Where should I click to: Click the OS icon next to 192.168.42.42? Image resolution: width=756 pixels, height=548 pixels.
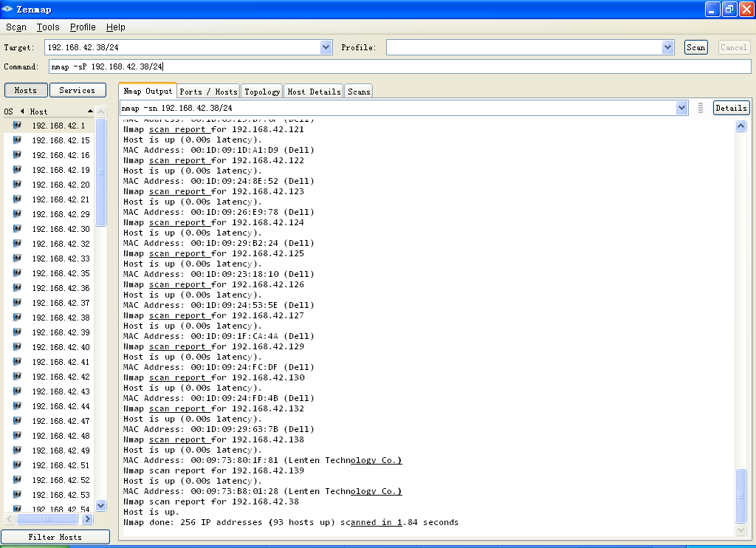pos(17,376)
